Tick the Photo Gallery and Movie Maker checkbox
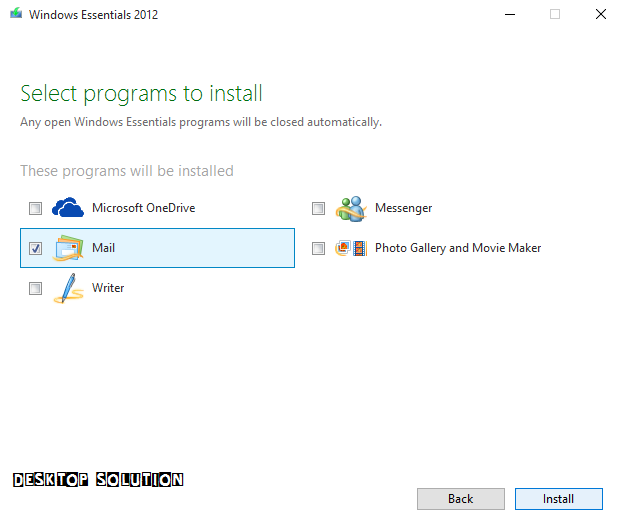Screen dimensions: 624x526 coord(318,248)
